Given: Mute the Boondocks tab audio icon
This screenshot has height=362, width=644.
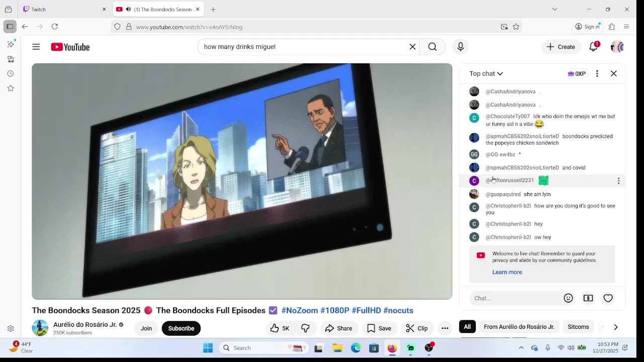Looking at the screenshot, I should (128, 9).
